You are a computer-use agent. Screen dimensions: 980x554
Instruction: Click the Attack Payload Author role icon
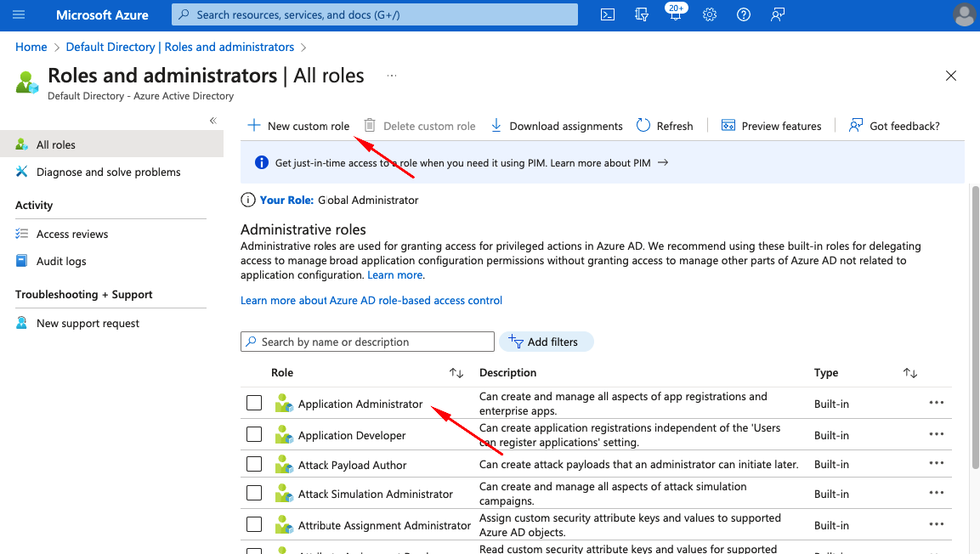[284, 464]
